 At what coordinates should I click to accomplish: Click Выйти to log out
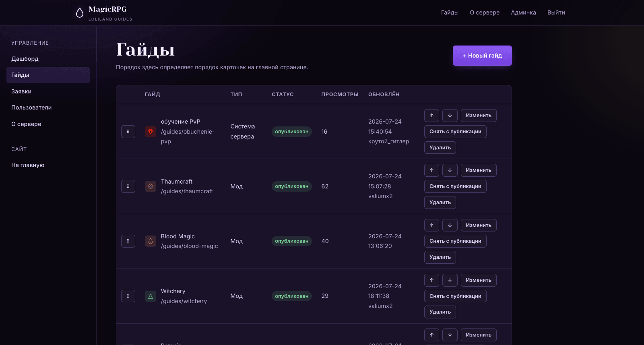point(556,12)
